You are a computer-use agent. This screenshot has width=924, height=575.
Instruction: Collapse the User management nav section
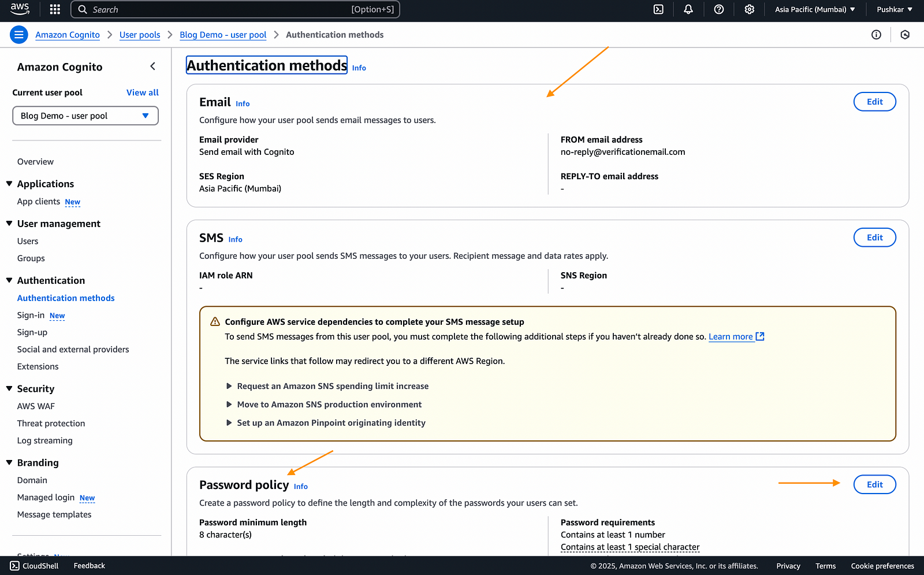[x=9, y=224]
